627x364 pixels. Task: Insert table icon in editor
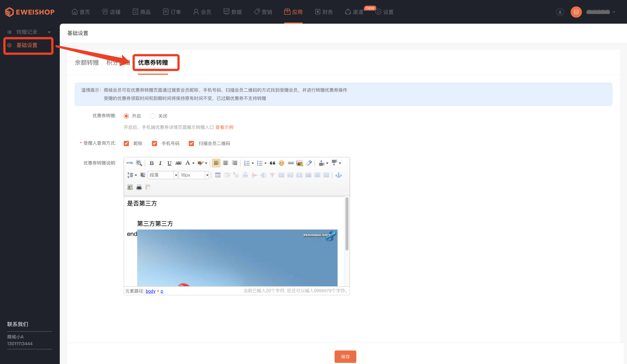[218, 175]
